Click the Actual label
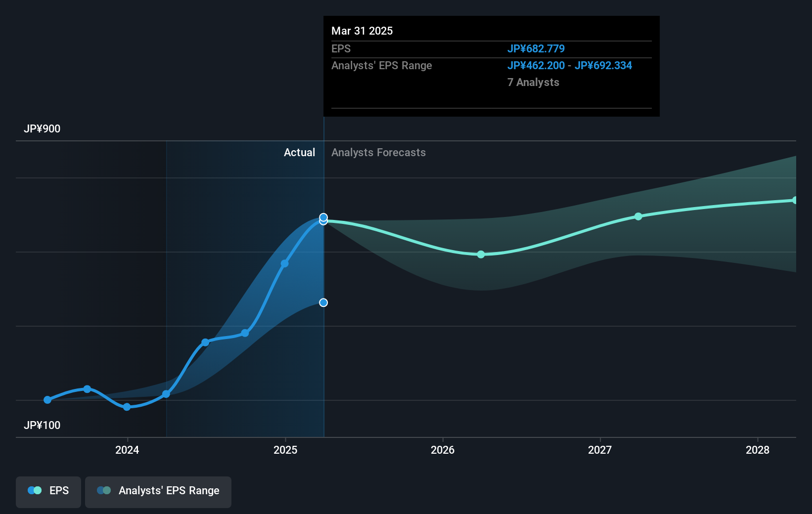Viewport: 812px width, 514px height. point(299,152)
